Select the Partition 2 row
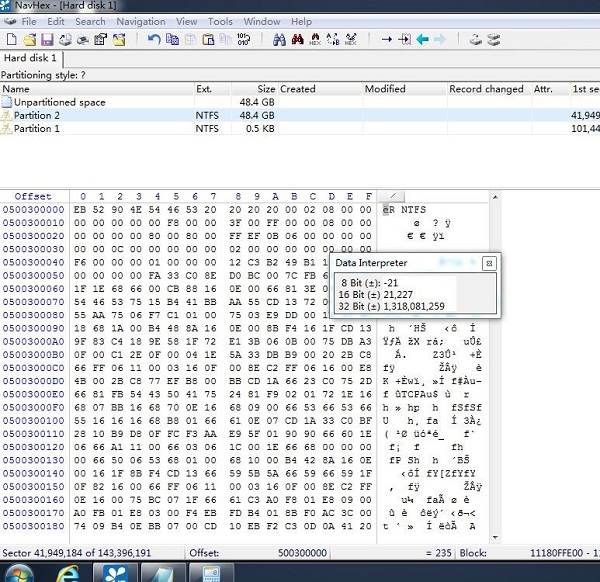The width and height of the screenshot is (600, 582). 300,115
